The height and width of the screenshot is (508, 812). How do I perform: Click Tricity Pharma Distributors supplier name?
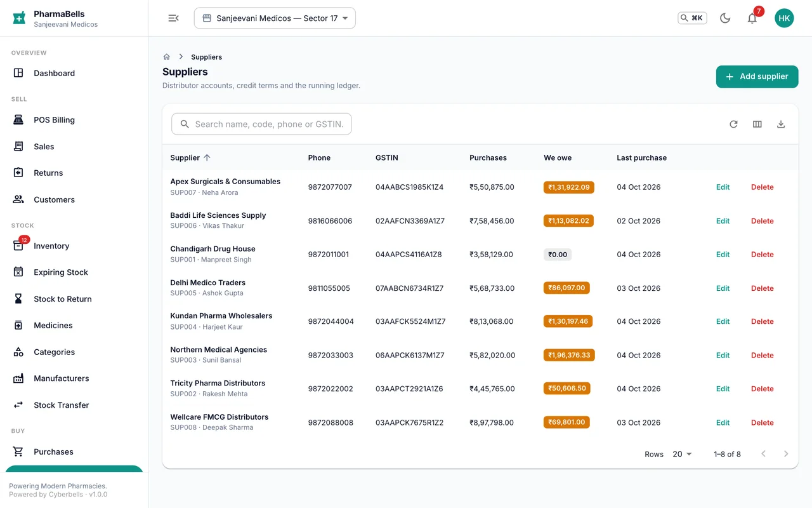point(218,383)
